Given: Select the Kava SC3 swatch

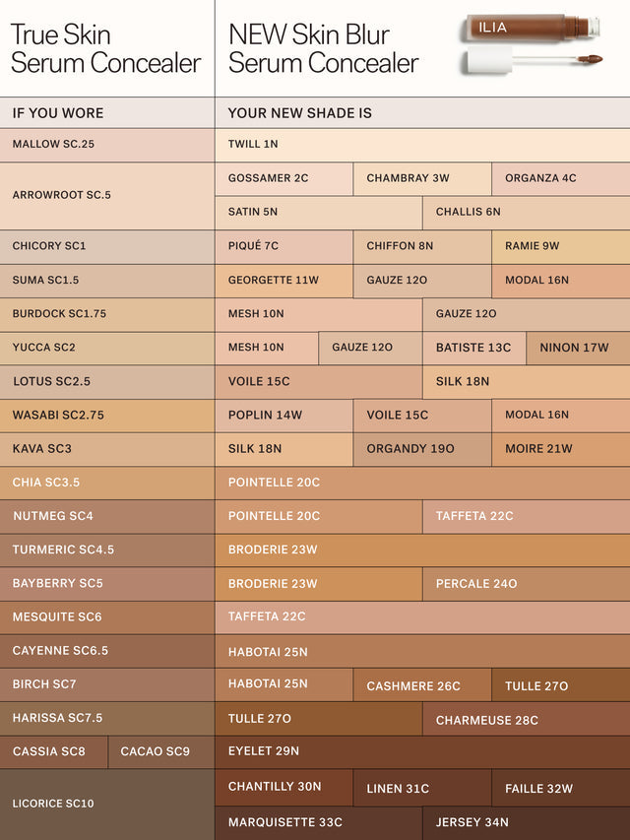Looking at the screenshot, I should (x=107, y=449).
